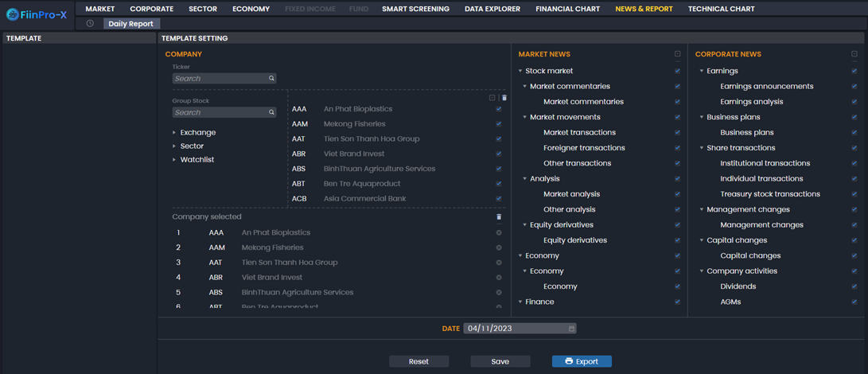The image size is (868, 374).
Task: Toggle the Foreigner transactions checkbox
Action: 678,148
